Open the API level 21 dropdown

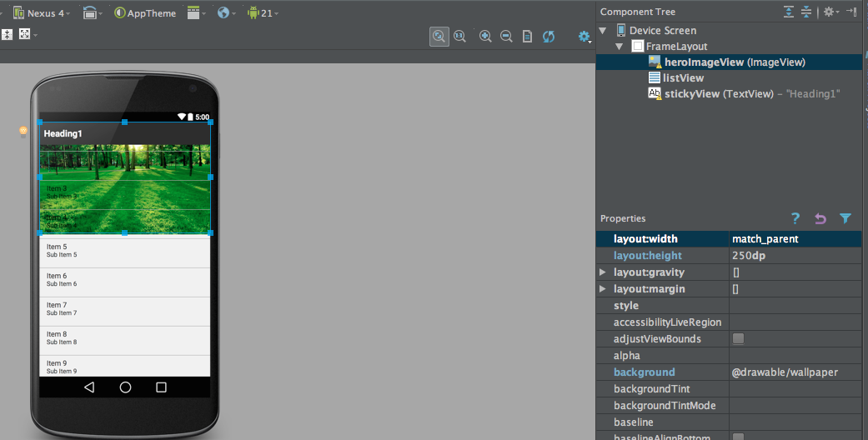tap(263, 13)
